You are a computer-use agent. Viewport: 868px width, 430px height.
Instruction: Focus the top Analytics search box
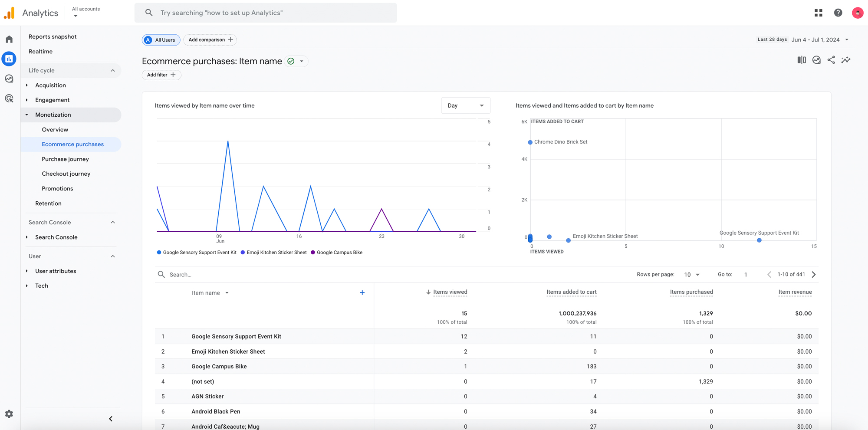(x=266, y=13)
